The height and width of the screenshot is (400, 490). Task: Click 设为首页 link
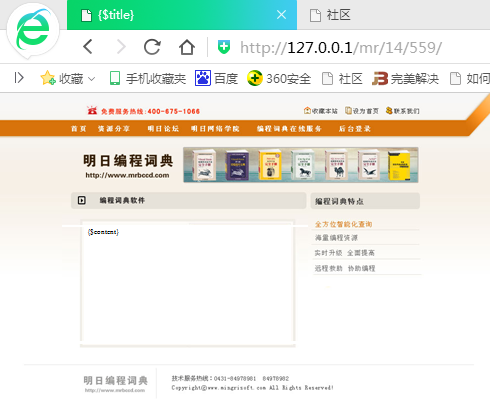362,111
